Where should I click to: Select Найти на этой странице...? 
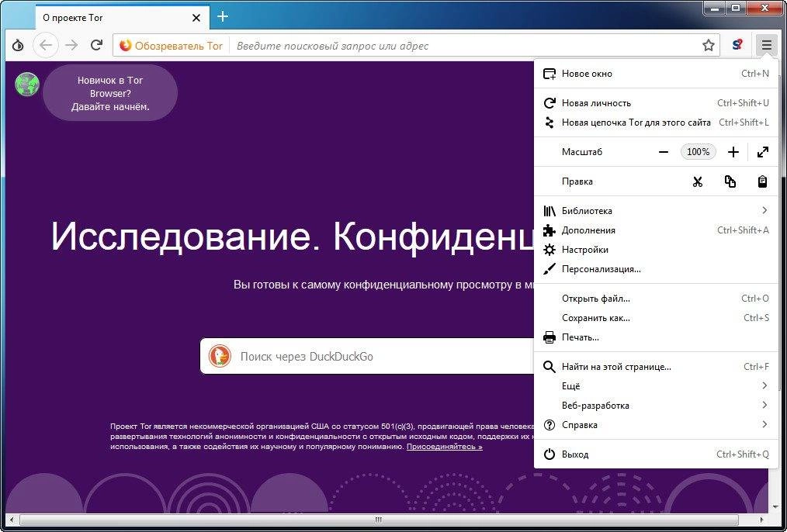(656, 367)
